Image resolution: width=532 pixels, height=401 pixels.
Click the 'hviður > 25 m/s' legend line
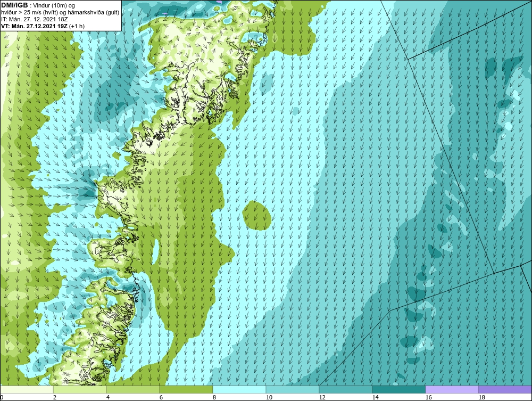point(60,13)
